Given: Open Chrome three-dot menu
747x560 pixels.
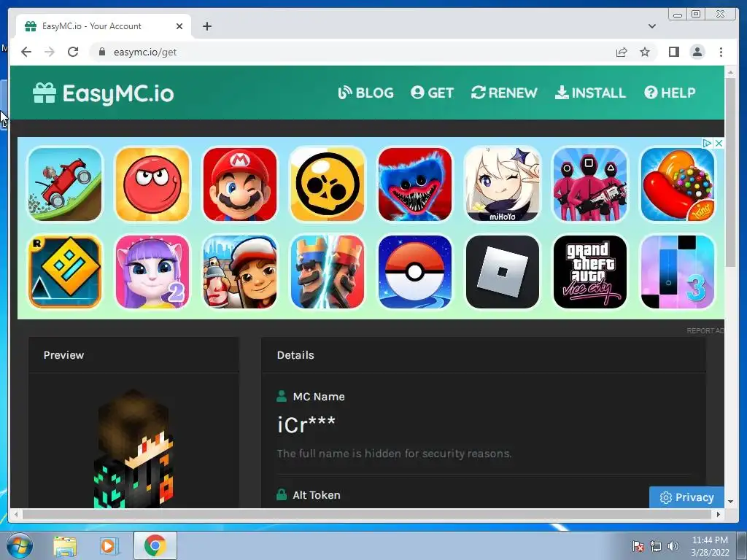Looking at the screenshot, I should pyautogui.click(x=721, y=52).
